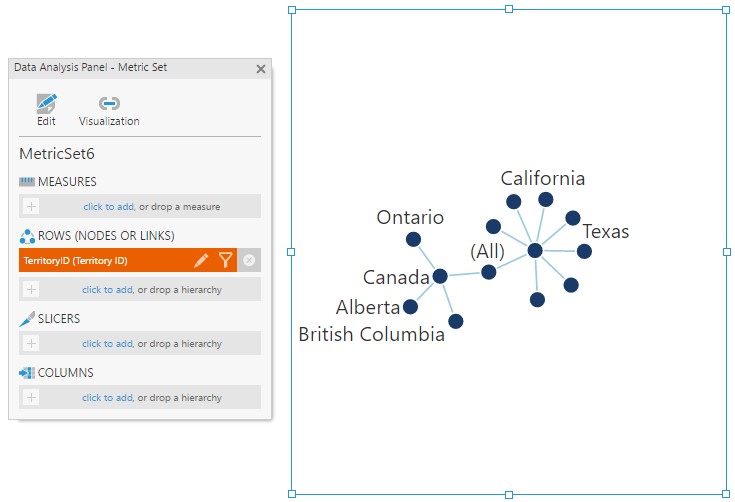
Task: Select the (All) root node in diagram
Action: click(x=488, y=272)
